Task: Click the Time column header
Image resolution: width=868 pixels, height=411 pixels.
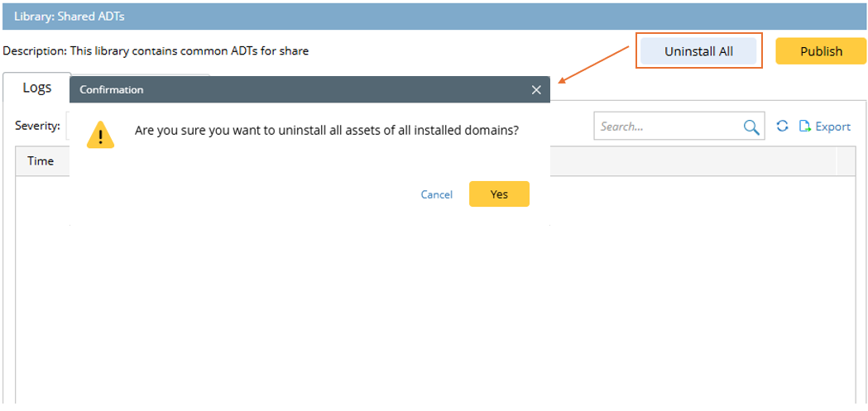Action: pos(41,161)
